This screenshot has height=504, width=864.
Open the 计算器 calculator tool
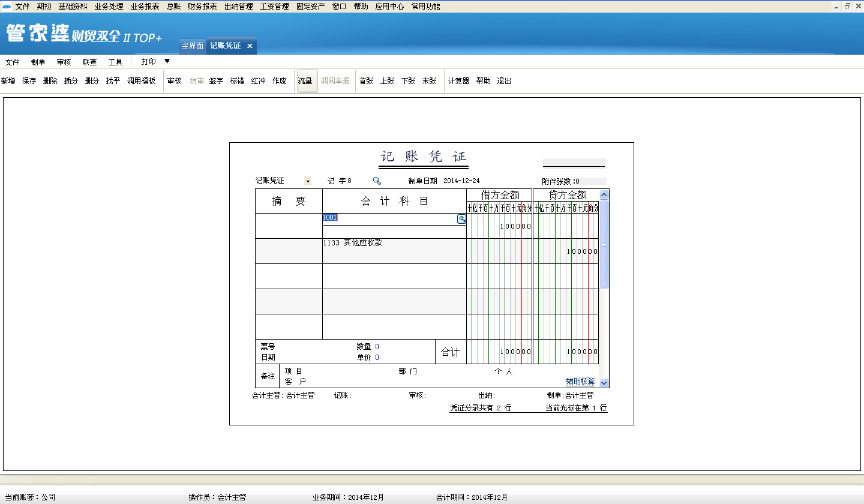pyautogui.click(x=458, y=81)
